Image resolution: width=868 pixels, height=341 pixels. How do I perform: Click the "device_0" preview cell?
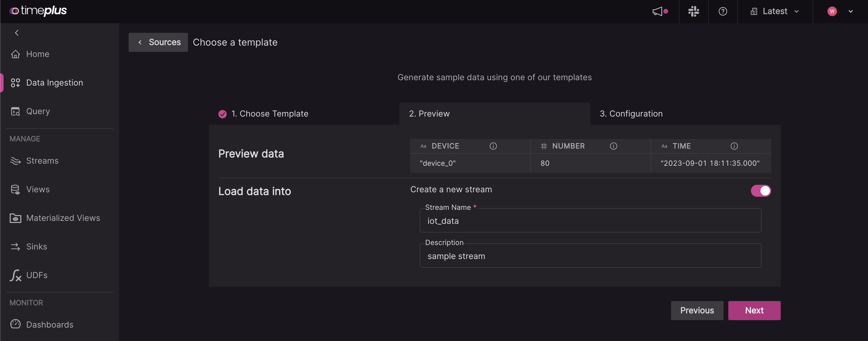coord(470,163)
